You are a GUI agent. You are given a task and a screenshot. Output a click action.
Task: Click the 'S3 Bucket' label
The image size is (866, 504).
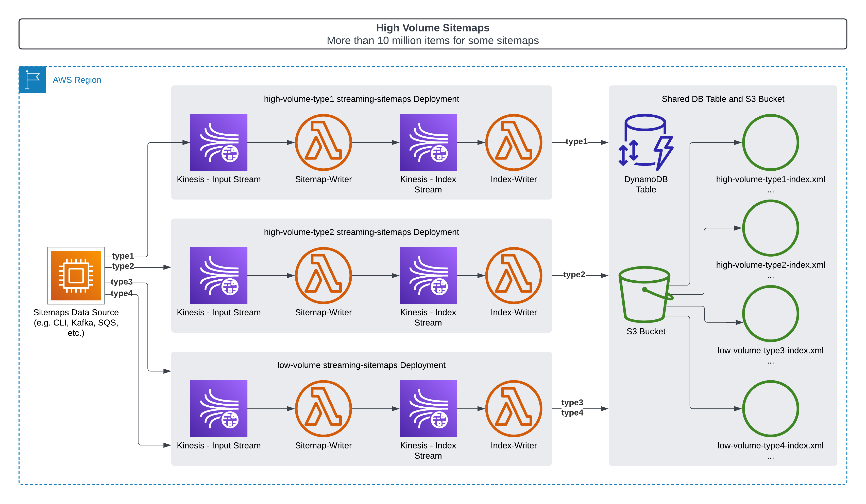coord(646,331)
